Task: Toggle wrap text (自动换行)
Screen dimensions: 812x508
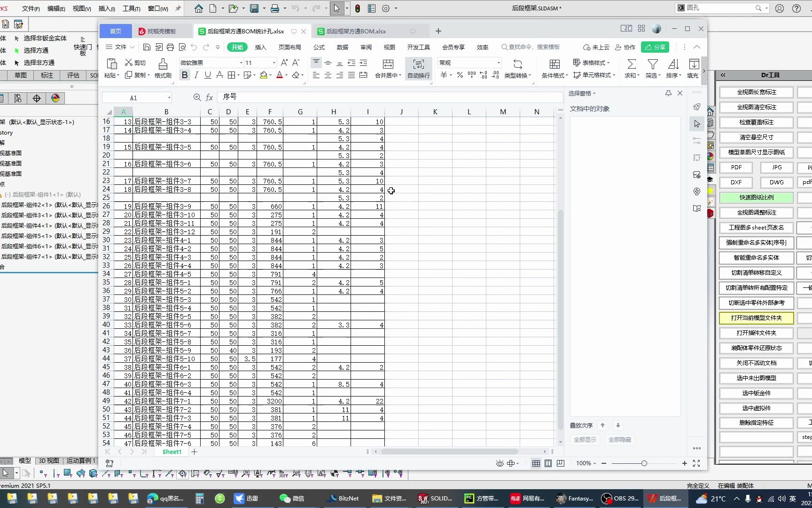Action: [x=418, y=68]
